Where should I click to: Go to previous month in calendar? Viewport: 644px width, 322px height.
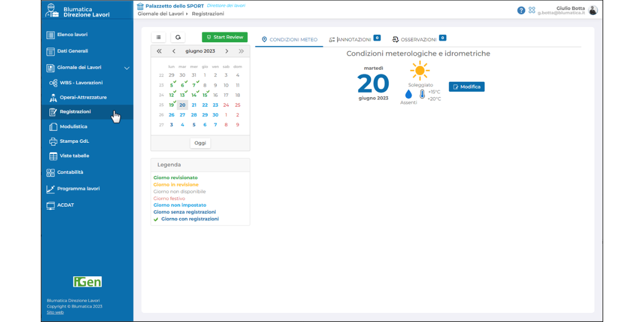(174, 52)
